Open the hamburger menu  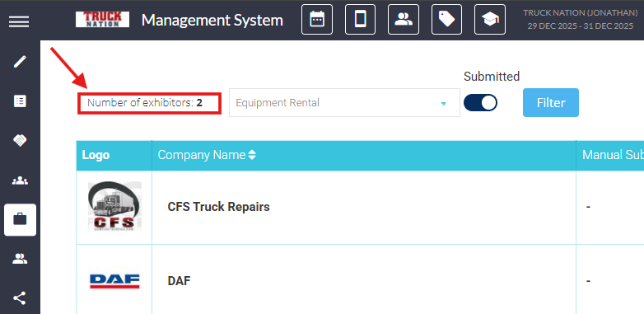(19, 21)
